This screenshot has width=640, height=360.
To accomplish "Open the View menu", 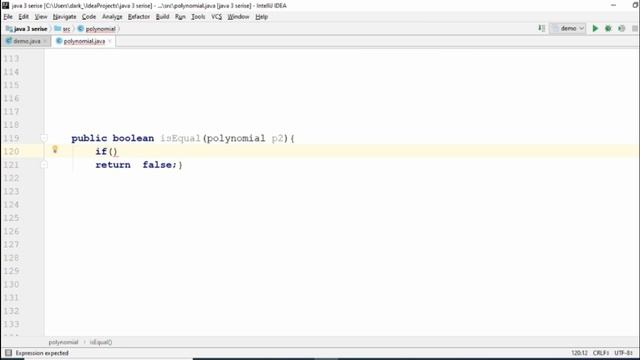I will 41,17.
